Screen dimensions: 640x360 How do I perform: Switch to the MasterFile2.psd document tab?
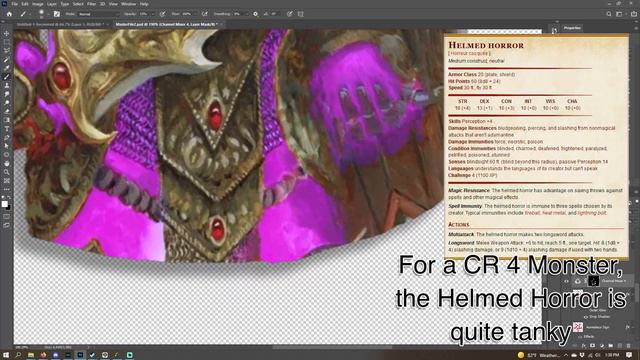[166, 24]
